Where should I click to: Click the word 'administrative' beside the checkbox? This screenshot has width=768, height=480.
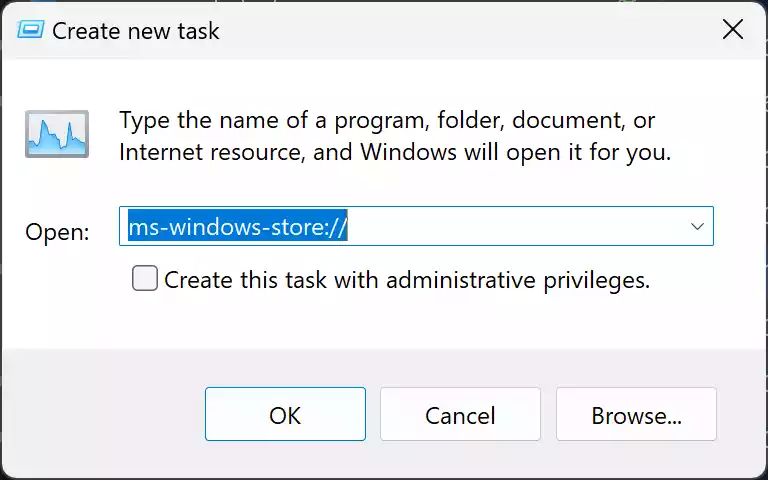click(461, 279)
